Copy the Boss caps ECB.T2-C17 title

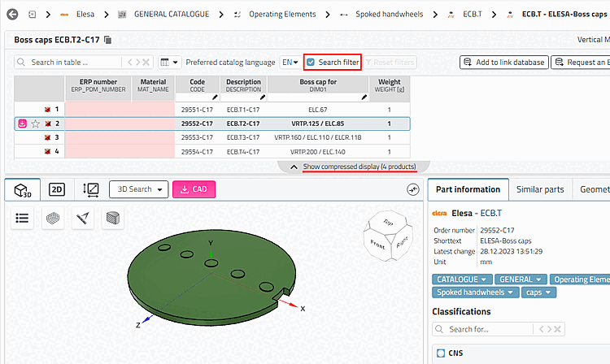(107, 40)
